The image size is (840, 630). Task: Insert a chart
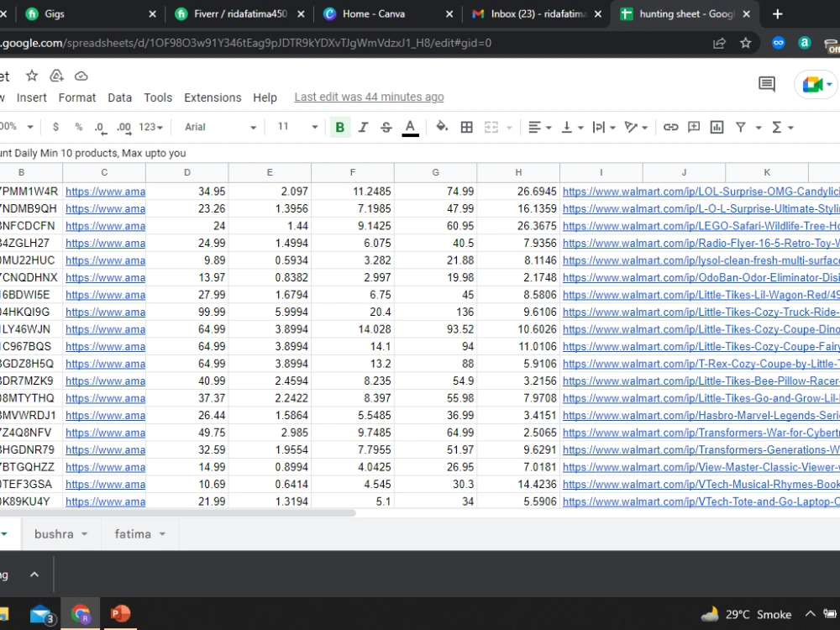click(x=717, y=127)
